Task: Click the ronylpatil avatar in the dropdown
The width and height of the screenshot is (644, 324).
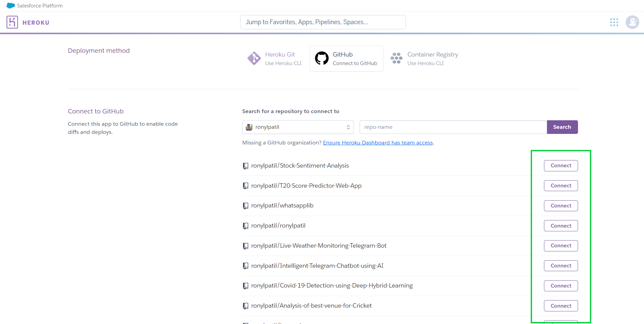Action: 249,127
